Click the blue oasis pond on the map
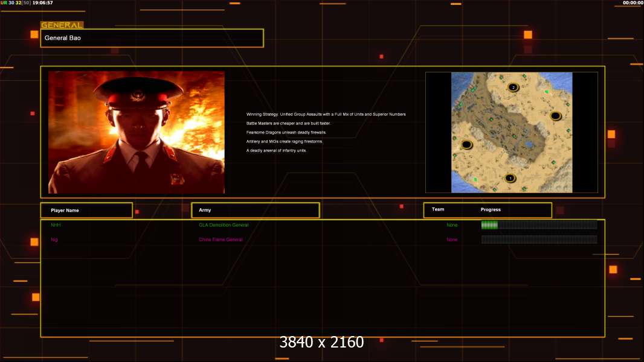 coord(529,144)
